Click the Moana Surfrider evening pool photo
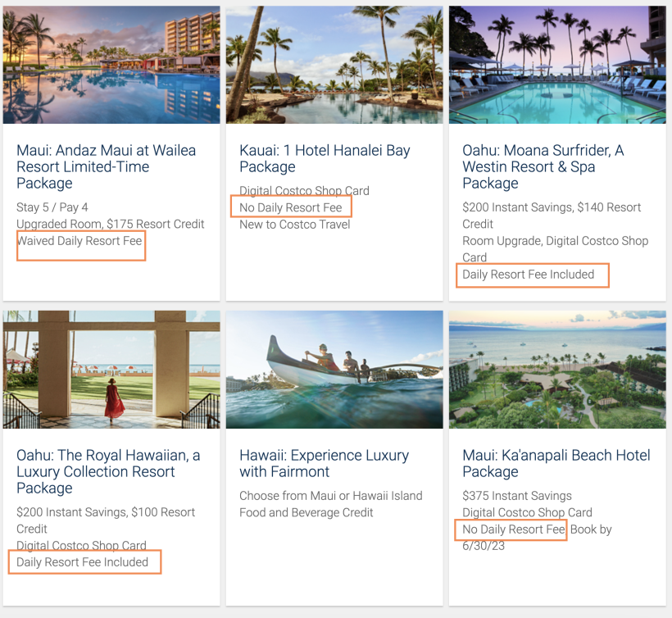Viewport: 672px width, 618px height. point(557,65)
